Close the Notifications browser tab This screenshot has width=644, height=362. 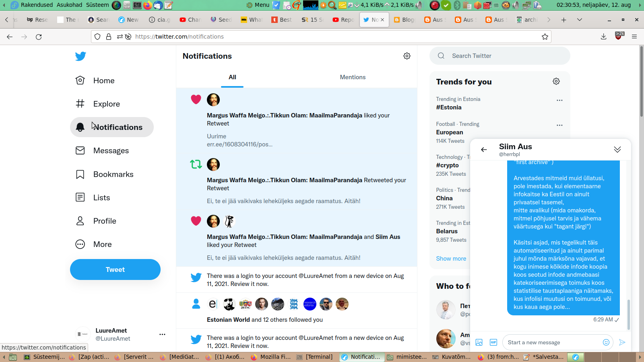point(382,20)
